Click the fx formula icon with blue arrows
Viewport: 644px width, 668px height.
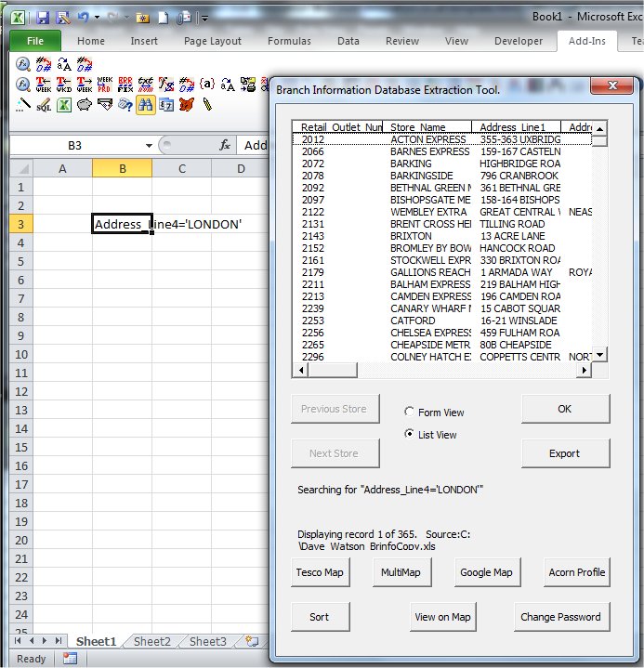click(166, 85)
